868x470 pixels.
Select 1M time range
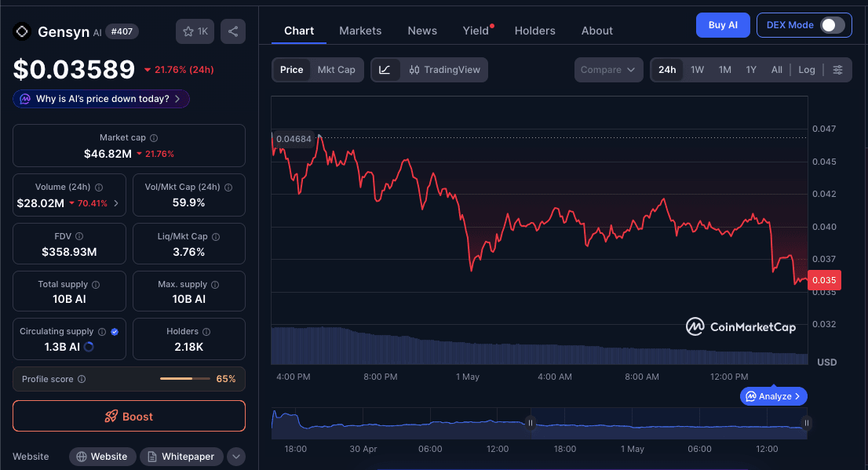point(725,70)
